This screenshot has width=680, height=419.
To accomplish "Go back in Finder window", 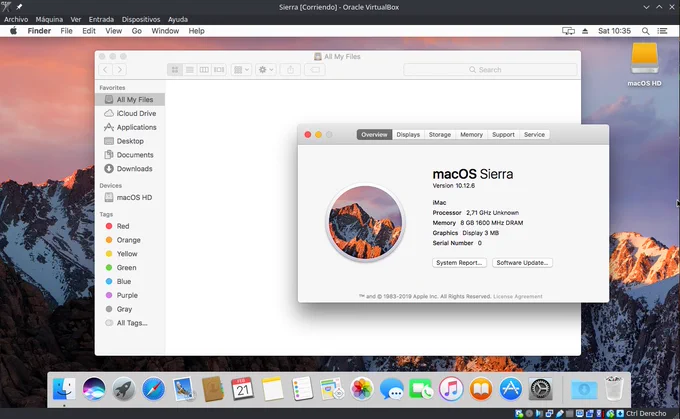I will coord(105,69).
